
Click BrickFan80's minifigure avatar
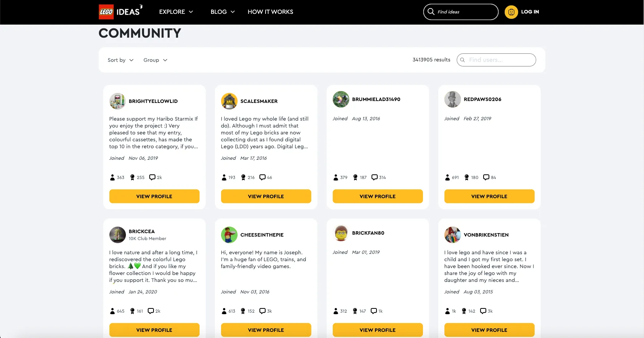341,233
